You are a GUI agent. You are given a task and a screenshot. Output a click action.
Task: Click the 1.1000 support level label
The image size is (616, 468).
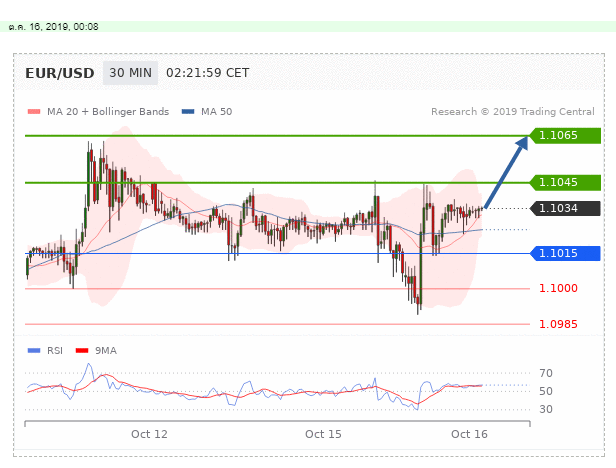(x=558, y=288)
